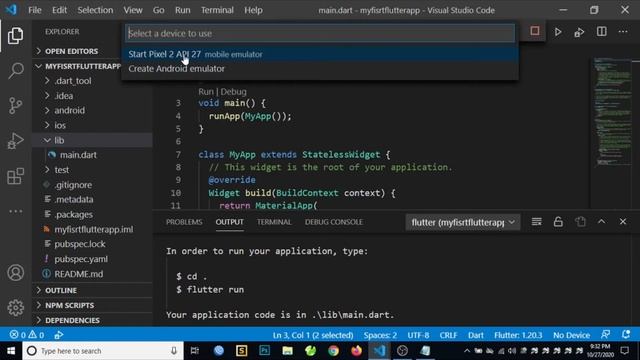
Task: Show additional views ellipsis in activity bar
Action: click(x=16, y=211)
